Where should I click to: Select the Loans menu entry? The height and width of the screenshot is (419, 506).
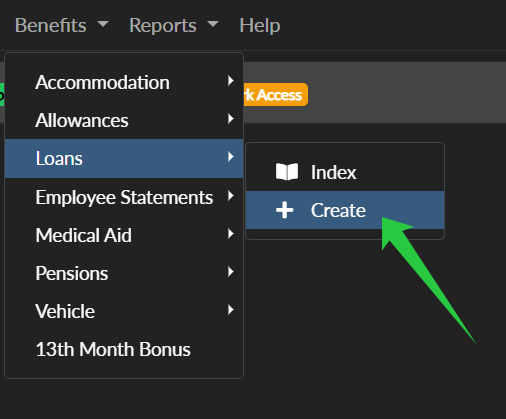[124, 158]
